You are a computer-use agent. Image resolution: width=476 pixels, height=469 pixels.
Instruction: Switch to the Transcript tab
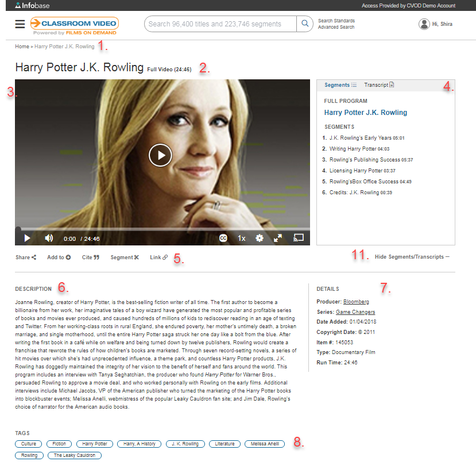pos(379,85)
